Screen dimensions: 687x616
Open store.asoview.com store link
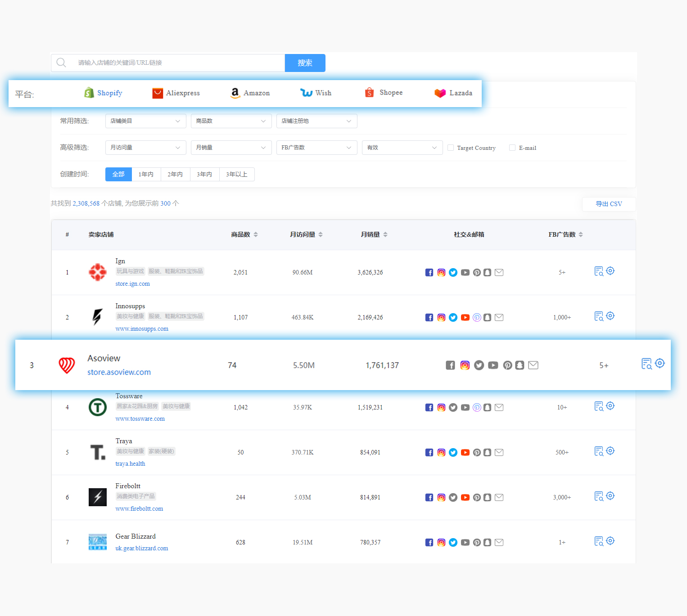click(119, 372)
